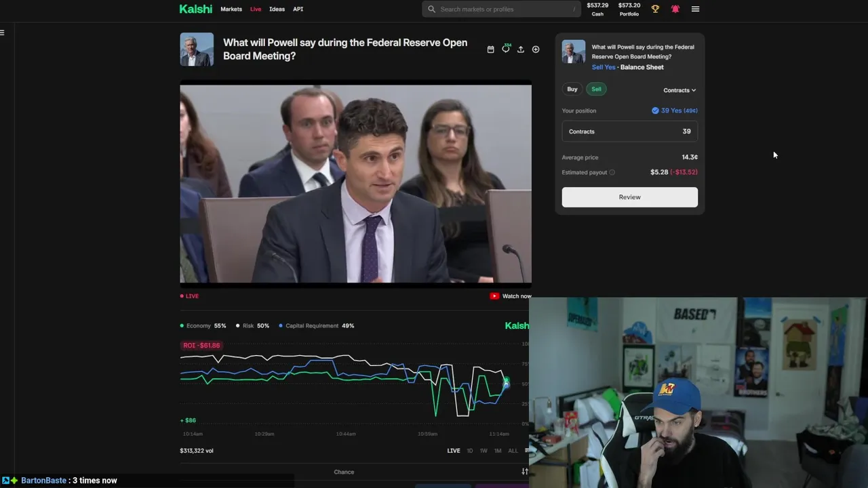Edit the Contracts quantity field
The width and height of the screenshot is (868, 488).
point(629,131)
